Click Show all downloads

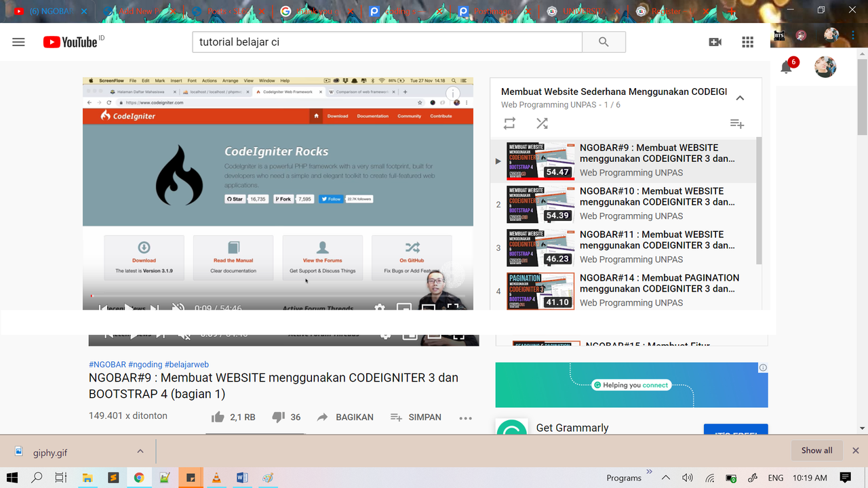point(816,451)
